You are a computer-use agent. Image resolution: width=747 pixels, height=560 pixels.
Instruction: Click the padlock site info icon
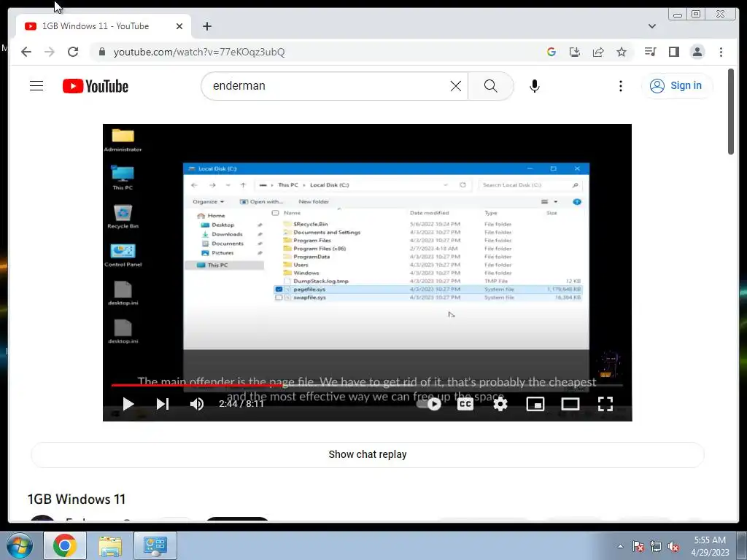pos(101,52)
